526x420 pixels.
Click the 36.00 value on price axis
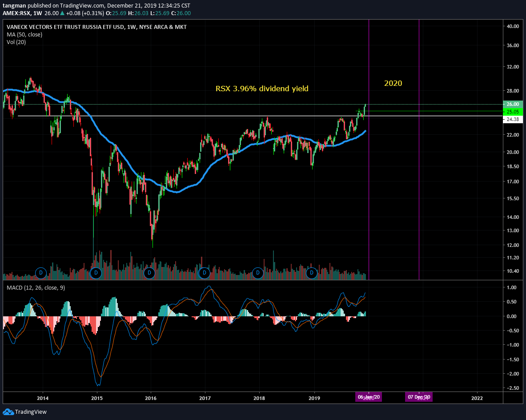coord(513,45)
